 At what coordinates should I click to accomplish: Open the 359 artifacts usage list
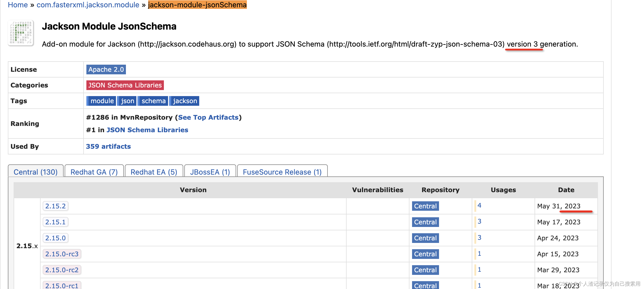point(108,146)
